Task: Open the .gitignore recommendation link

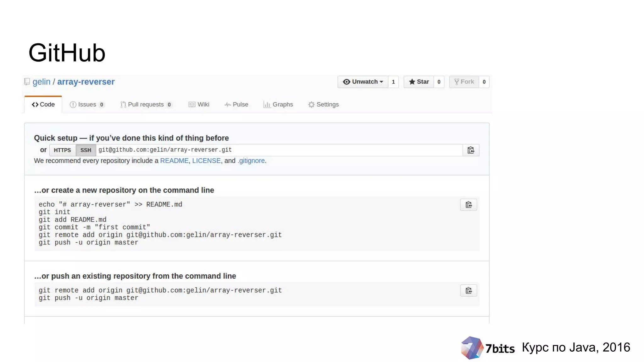Action: click(251, 161)
